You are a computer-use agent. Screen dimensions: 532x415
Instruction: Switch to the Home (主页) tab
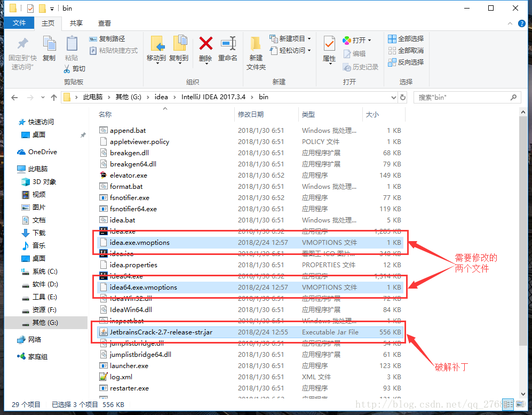click(x=48, y=23)
